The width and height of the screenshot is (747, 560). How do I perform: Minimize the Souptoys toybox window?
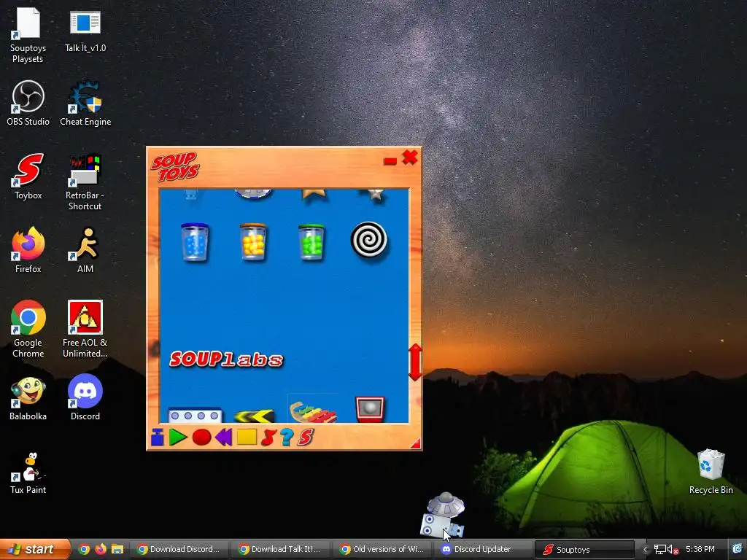[x=390, y=161]
